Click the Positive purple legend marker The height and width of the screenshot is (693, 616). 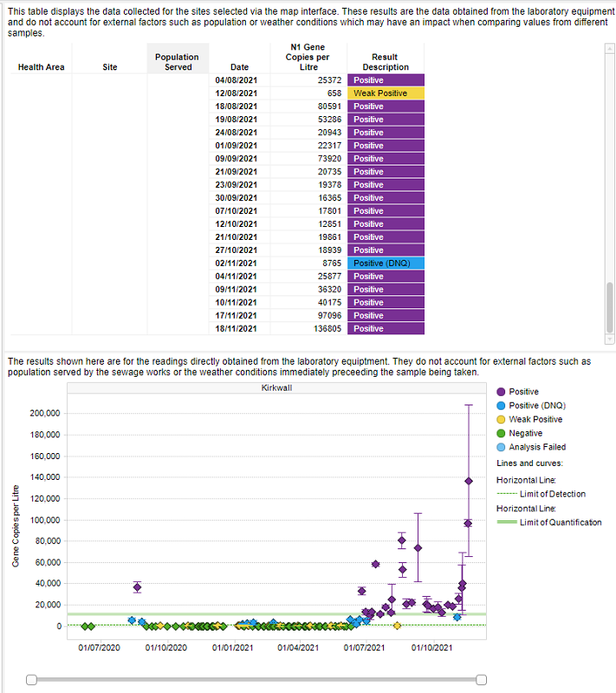501,392
